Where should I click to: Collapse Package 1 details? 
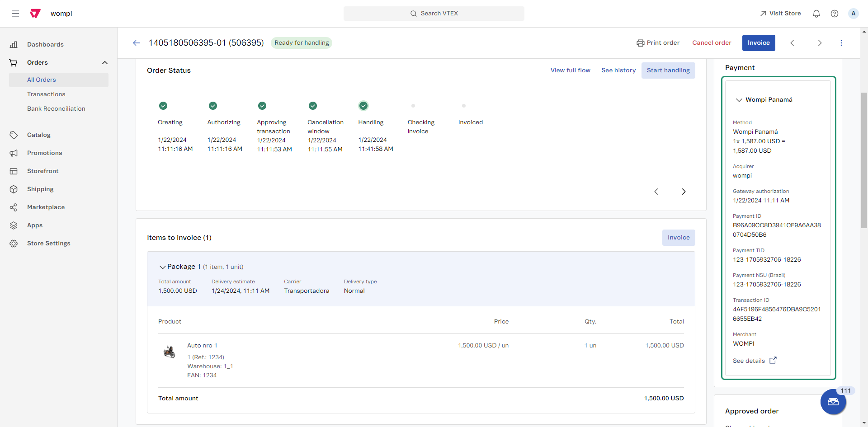[x=162, y=267]
